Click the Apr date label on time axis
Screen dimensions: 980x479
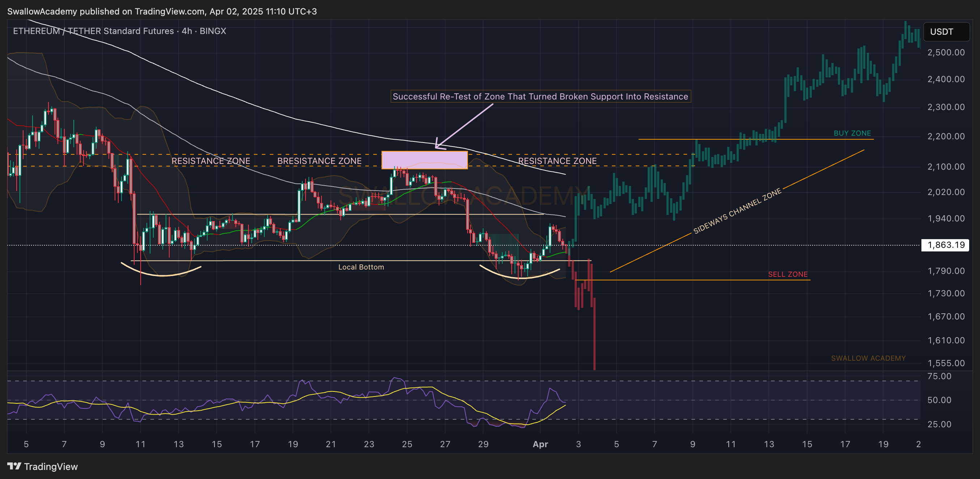pos(540,444)
